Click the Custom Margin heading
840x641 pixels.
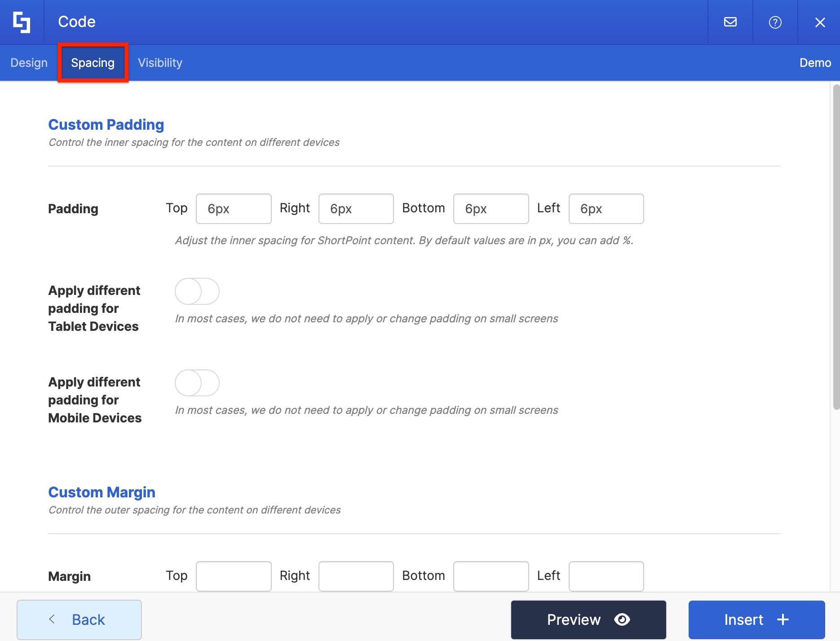(102, 492)
